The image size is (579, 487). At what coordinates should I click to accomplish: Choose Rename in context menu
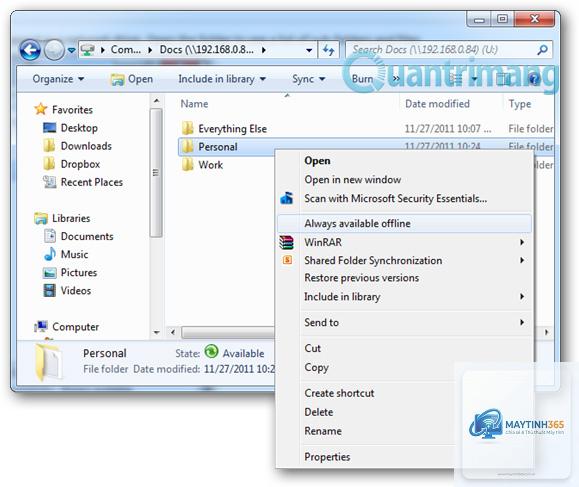click(x=323, y=431)
